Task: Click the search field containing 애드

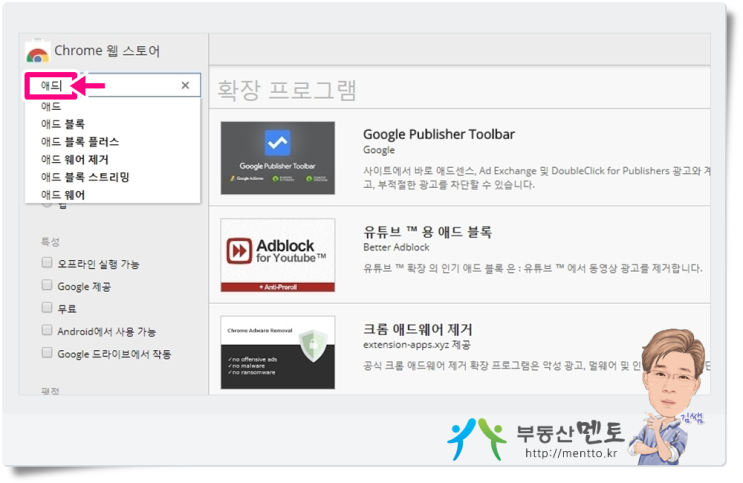Action: [114, 85]
